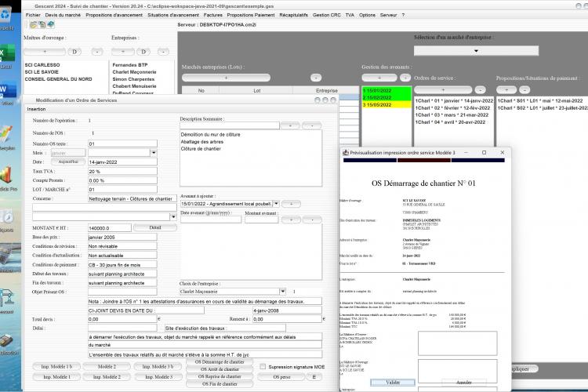The image size is (588, 392).
Task: Open the Gestion CRC menu
Action: pyautogui.click(x=327, y=15)
